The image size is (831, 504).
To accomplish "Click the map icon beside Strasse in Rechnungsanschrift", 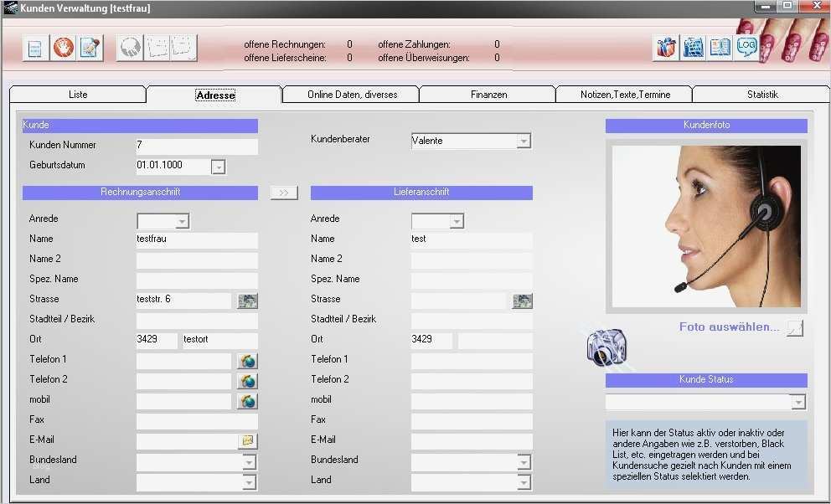I will coord(247,300).
